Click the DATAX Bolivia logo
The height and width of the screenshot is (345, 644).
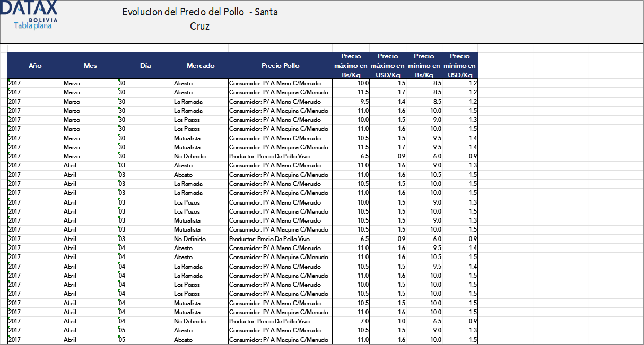33,12
